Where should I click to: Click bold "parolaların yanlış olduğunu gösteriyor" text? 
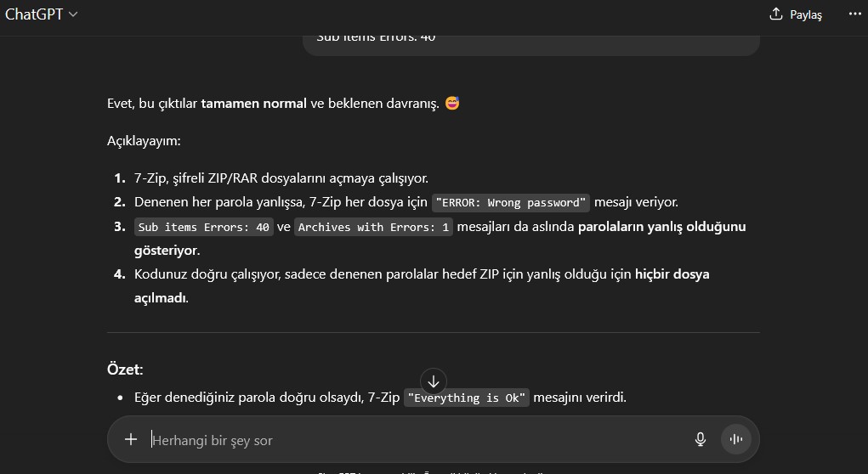(x=661, y=227)
